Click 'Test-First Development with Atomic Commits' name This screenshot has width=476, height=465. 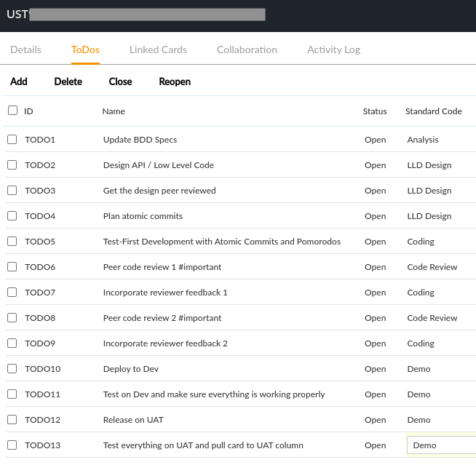pyautogui.click(x=222, y=242)
